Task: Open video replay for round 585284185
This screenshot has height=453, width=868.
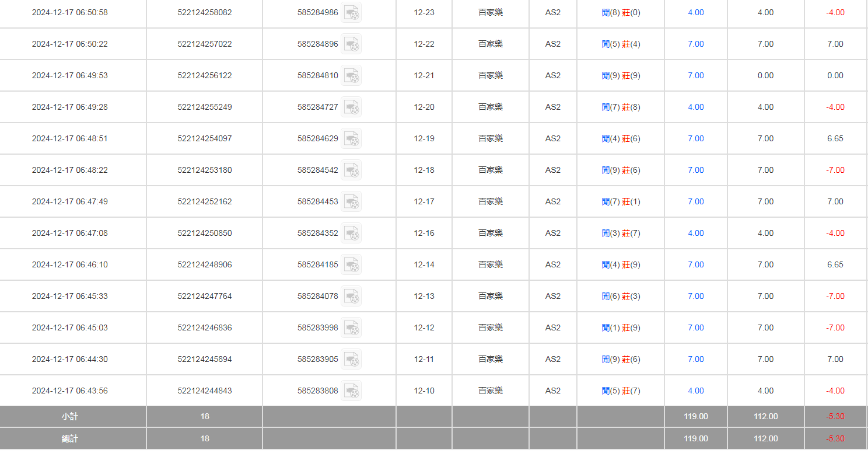Action: click(x=351, y=264)
